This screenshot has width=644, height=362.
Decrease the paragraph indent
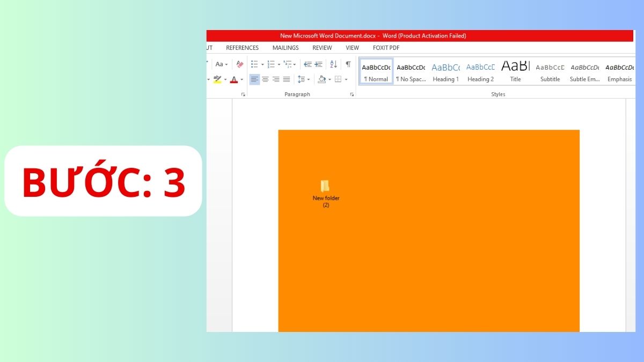[308, 64]
